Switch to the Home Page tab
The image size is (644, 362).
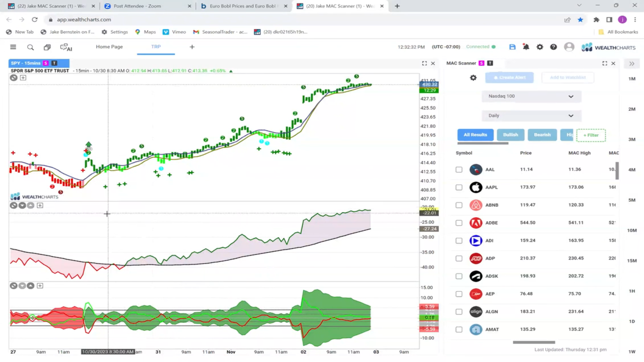pyautogui.click(x=109, y=47)
